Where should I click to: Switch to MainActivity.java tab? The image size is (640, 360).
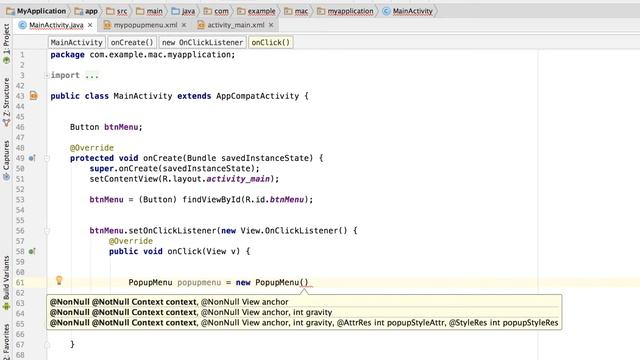(x=56, y=25)
